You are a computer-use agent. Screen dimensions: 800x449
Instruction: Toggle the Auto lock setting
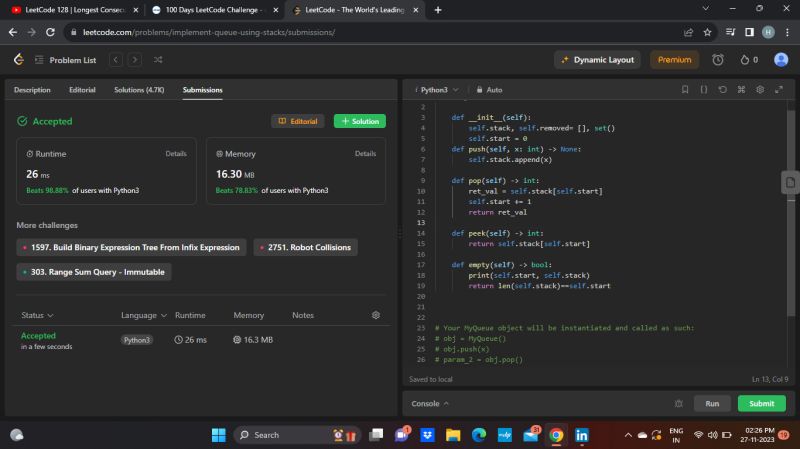click(487, 89)
